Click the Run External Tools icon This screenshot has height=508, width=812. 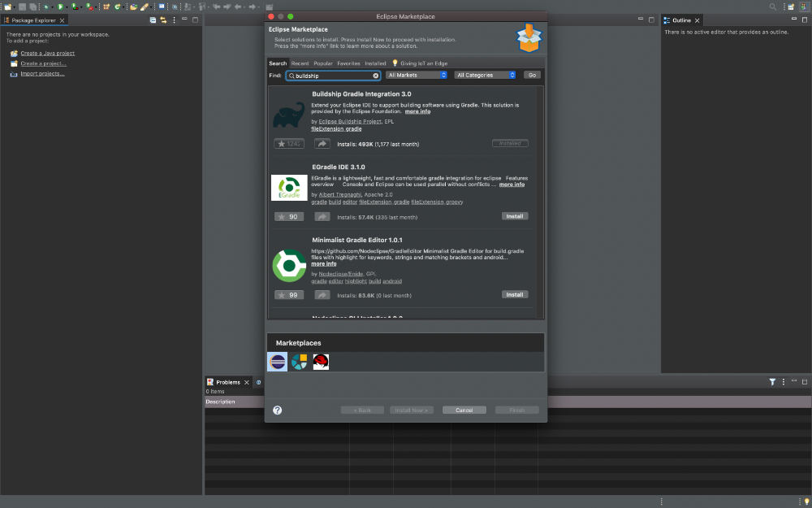pos(89,7)
